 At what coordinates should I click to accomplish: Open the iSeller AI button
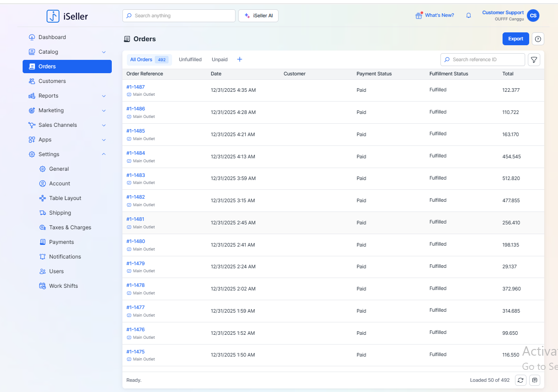258,16
